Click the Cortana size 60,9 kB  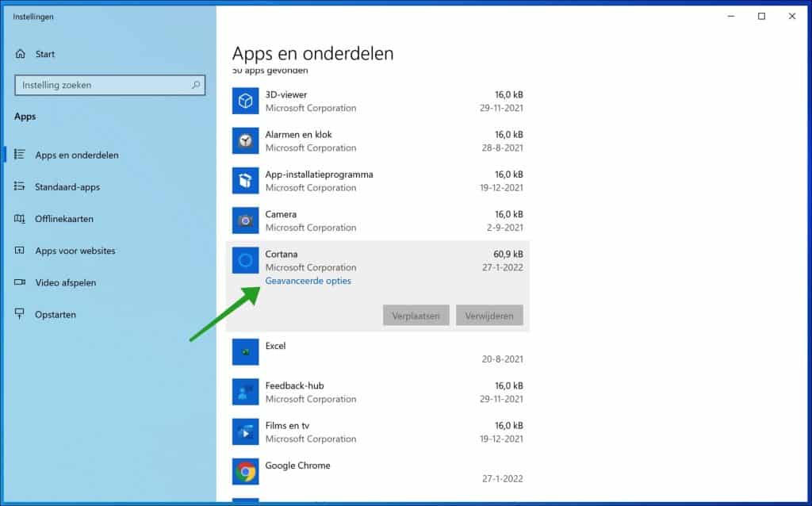508,255
